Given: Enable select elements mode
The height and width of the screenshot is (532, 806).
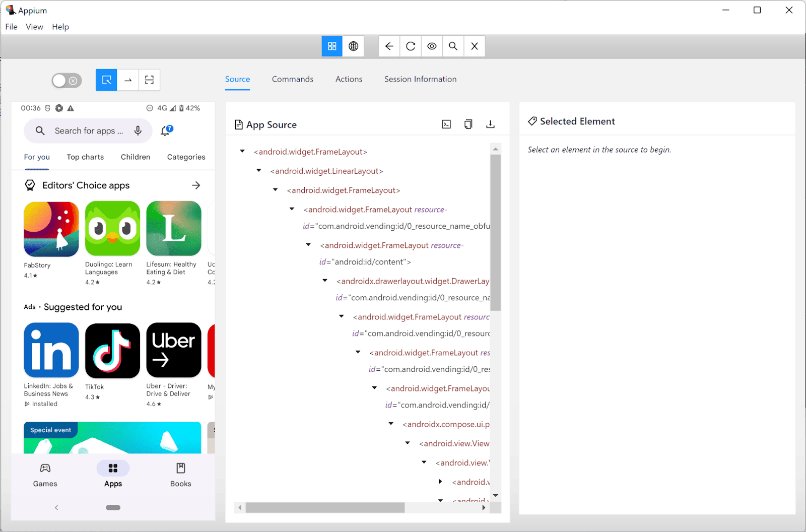Looking at the screenshot, I should point(106,80).
